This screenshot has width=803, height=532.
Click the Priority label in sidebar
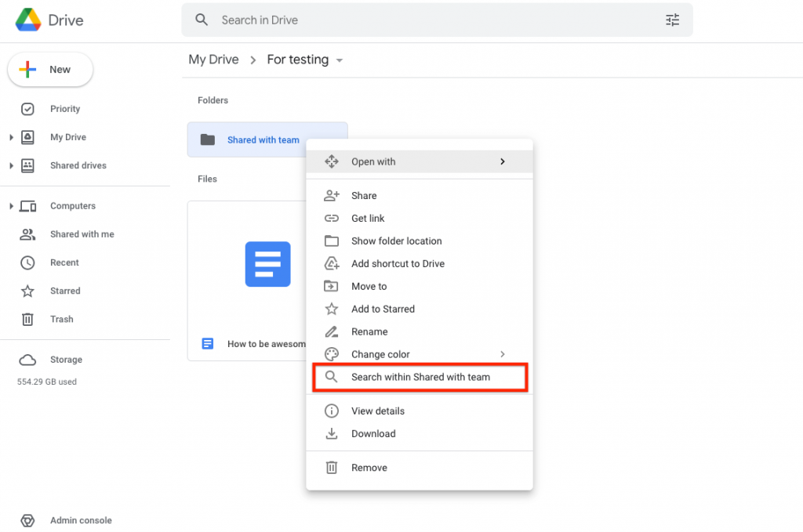pyautogui.click(x=65, y=109)
